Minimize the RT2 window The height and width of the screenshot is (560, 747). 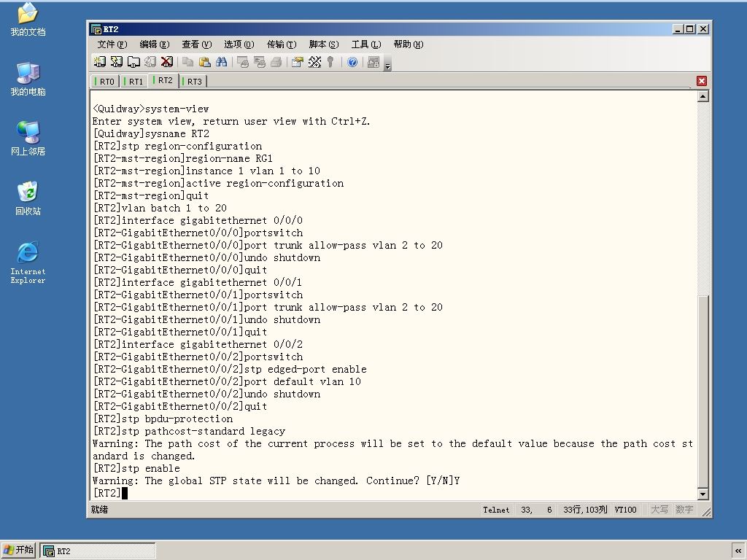tap(678, 29)
